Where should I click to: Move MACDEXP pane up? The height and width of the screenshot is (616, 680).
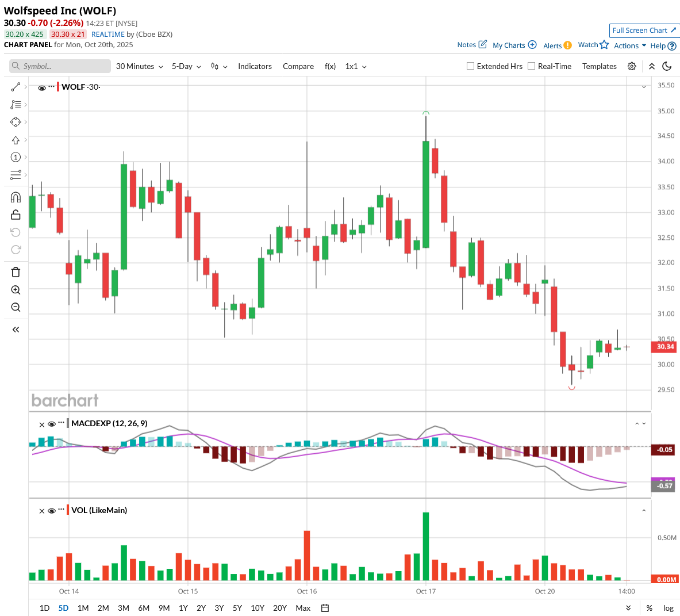[x=637, y=423]
